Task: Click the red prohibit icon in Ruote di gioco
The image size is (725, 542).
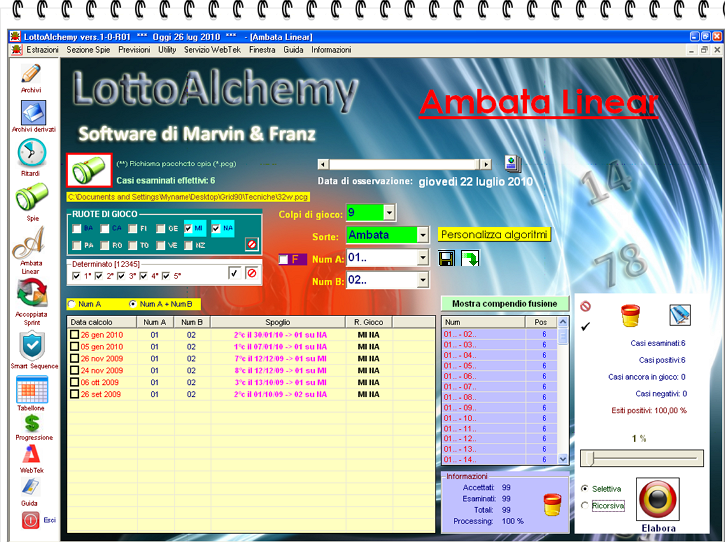Action: pos(252,244)
